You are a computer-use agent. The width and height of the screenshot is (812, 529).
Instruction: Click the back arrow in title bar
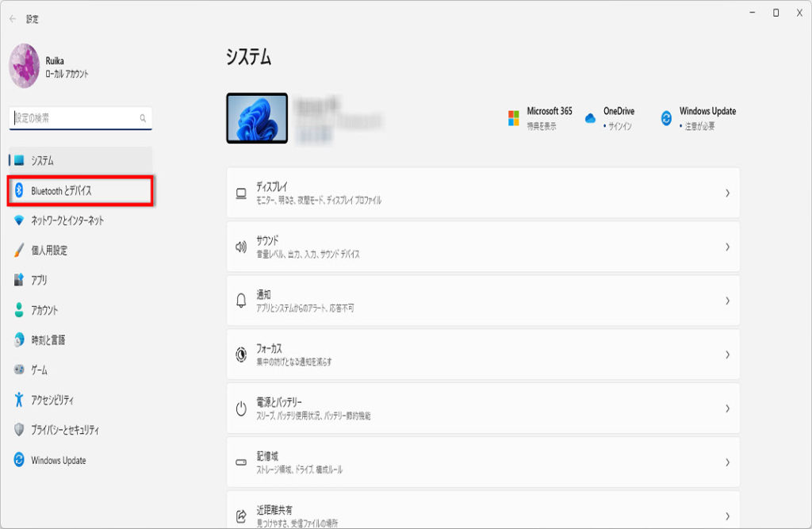coord(13,19)
